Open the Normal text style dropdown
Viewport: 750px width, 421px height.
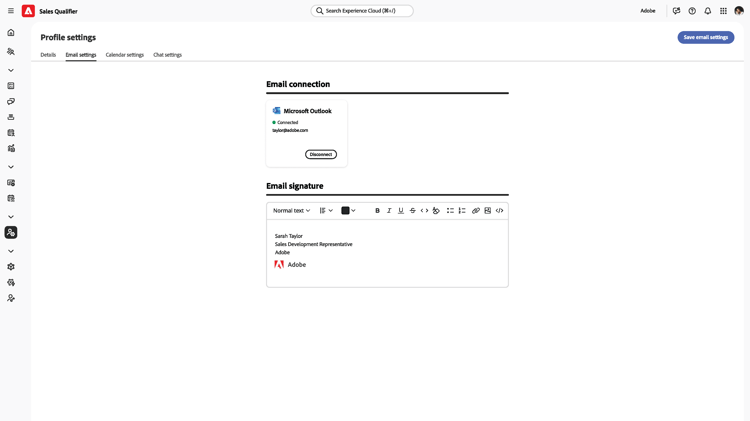click(291, 210)
